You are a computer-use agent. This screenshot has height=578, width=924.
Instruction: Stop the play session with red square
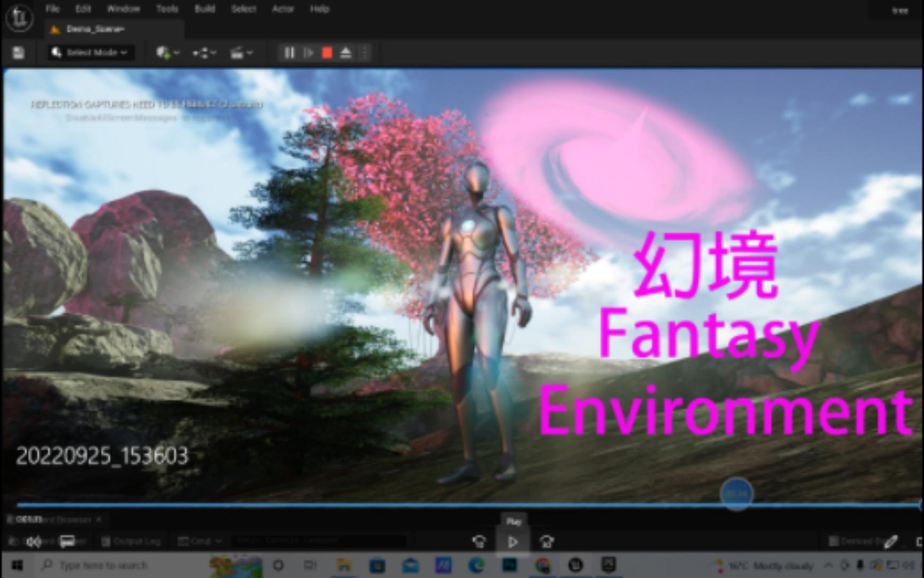click(327, 52)
